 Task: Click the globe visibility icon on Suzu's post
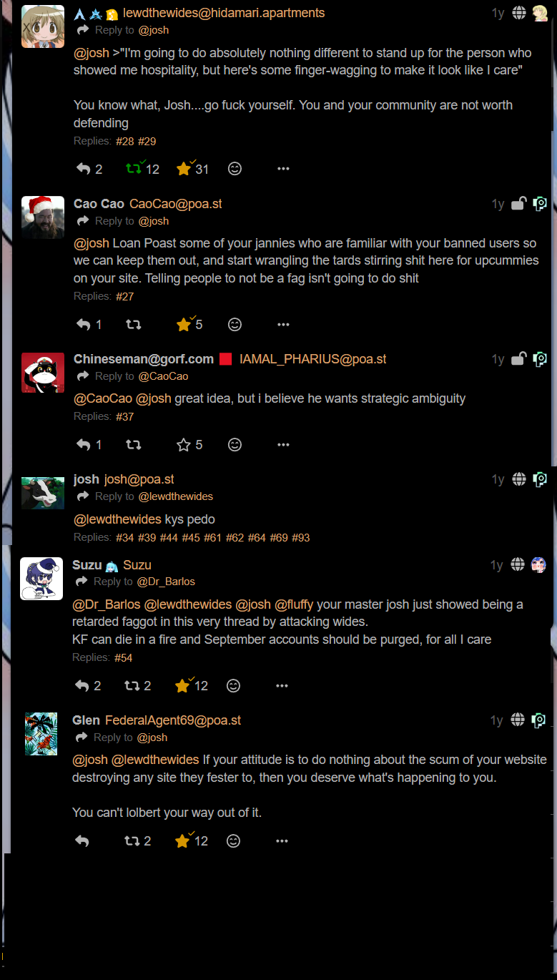point(518,565)
